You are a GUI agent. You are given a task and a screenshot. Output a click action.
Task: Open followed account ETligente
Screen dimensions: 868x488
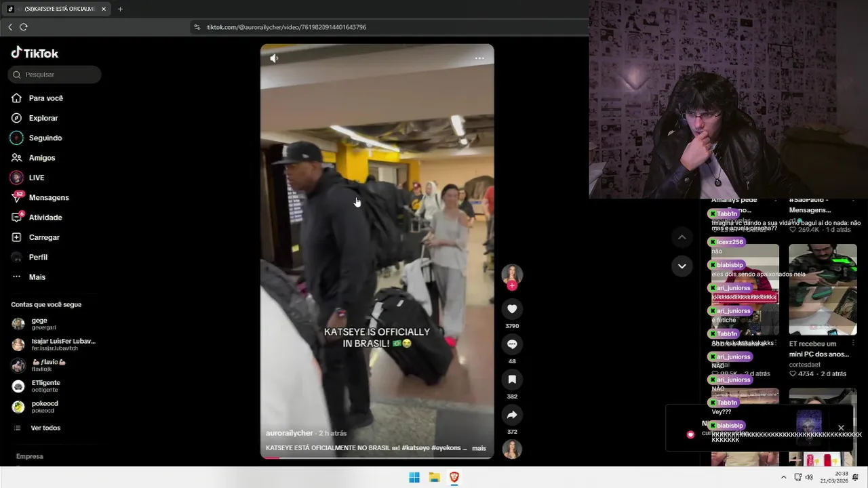click(54, 386)
